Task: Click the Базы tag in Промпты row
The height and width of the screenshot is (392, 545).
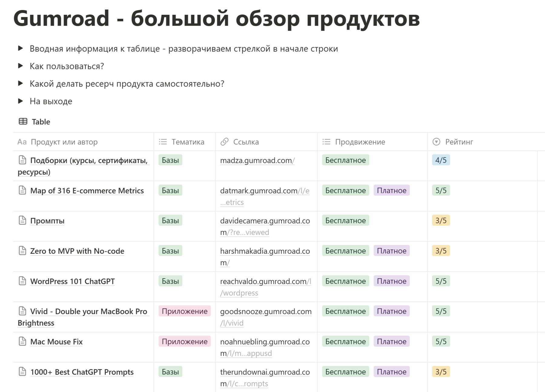Action: pos(170,221)
